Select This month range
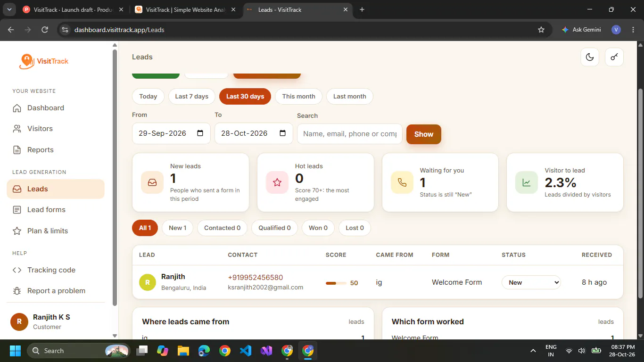The width and height of the screenshot is (644, 362). (x=298, y=96)
